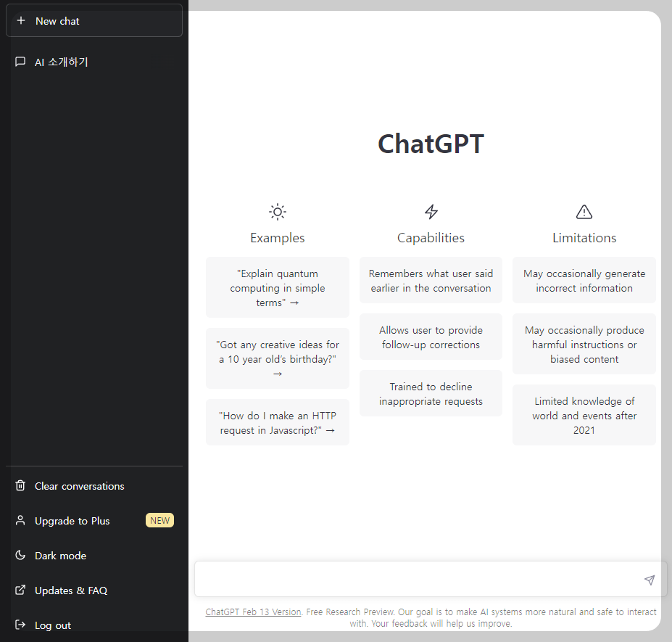Choose Upgrade to Plus
The height and width of the screenshot is (642, 672).
click(x=94, y=521)
